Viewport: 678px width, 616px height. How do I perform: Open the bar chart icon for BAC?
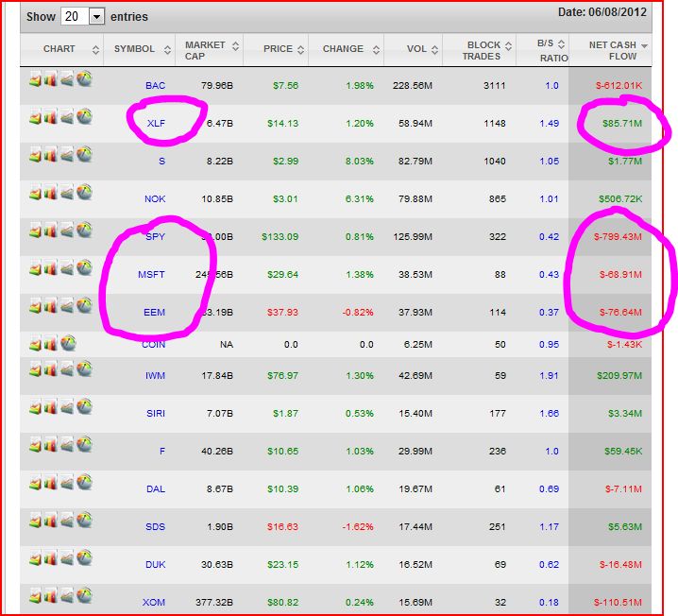tap(51, 79)
